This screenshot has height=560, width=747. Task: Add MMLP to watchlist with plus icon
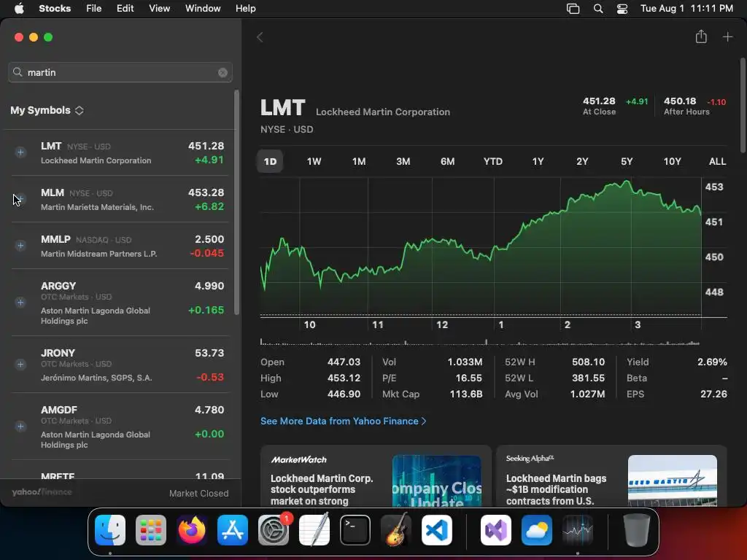coord(20,246)
